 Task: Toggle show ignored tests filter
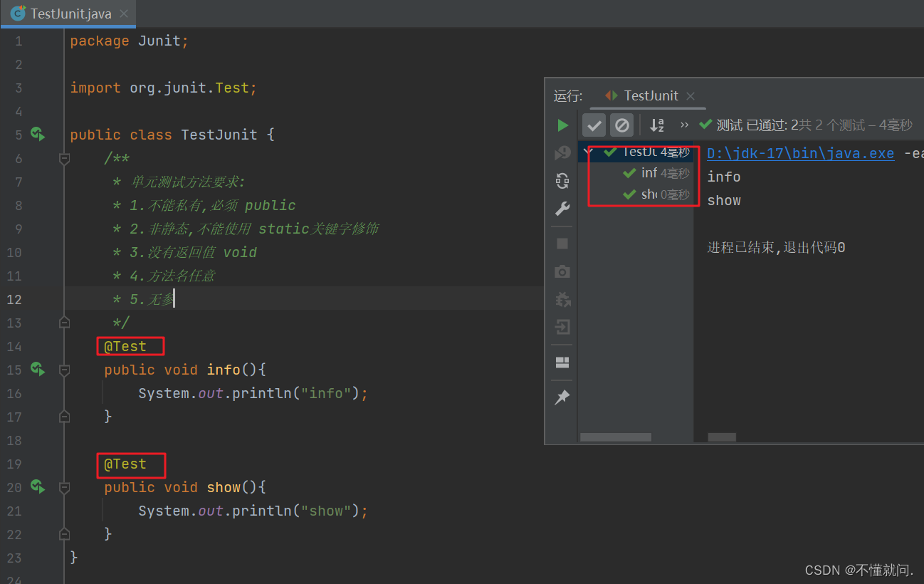point(621,125)
